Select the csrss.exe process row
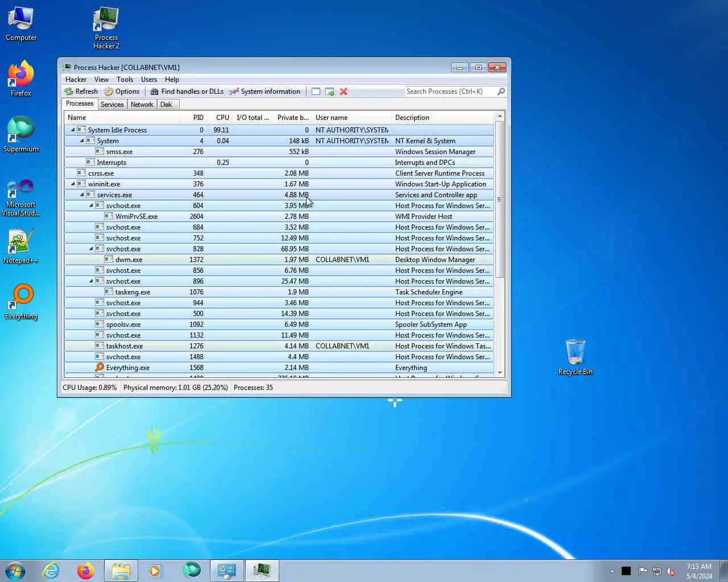Screen dimensions: 728x582 coord(279,173)
